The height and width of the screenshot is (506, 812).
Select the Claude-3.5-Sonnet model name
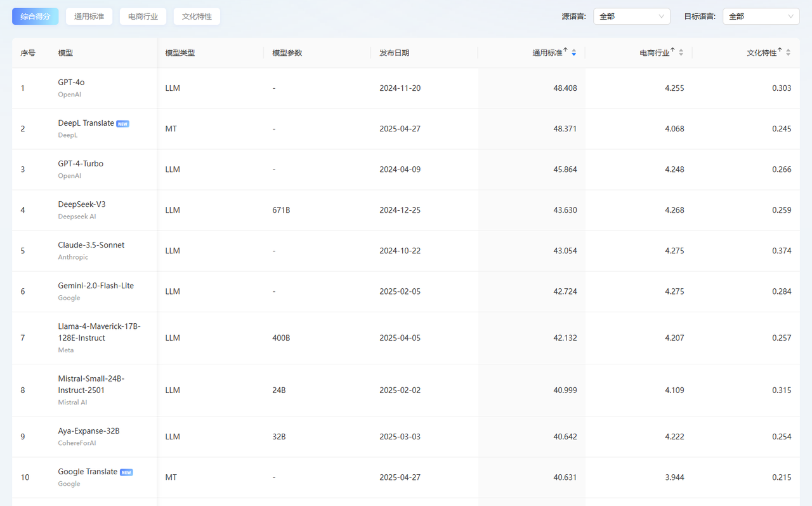91,245
